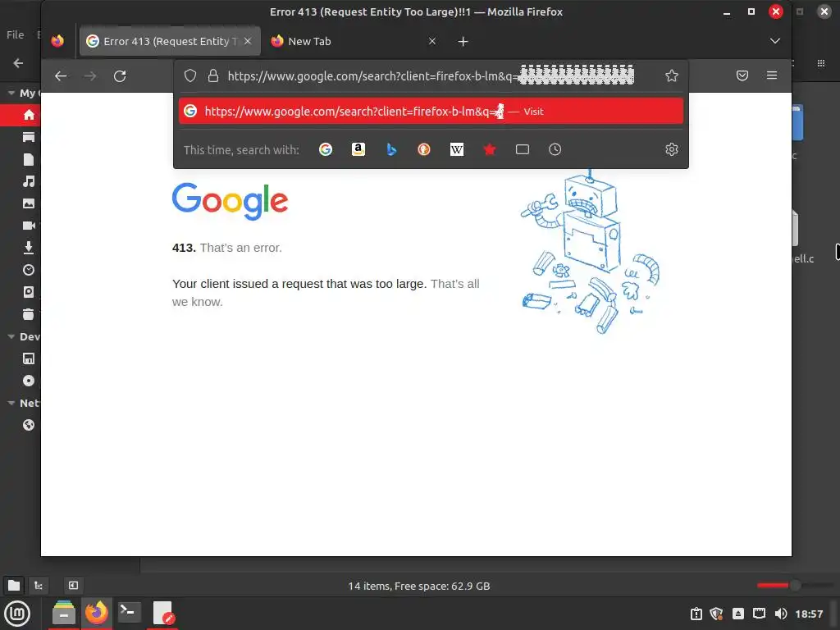Visit the highlighted google.com search URL suggestion
The height and width of the screenshot is (630, 840).
[x=431, y=112]
